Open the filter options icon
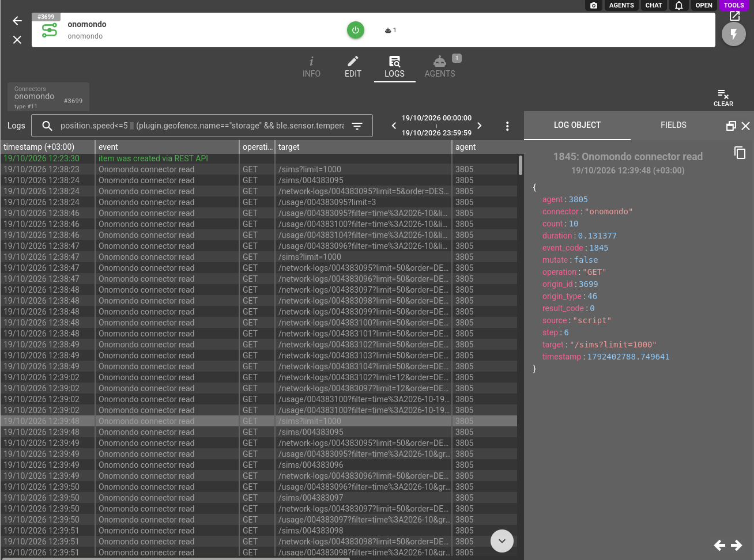The image size is (754, 560). pyautogui.click(x=357, y=126)
